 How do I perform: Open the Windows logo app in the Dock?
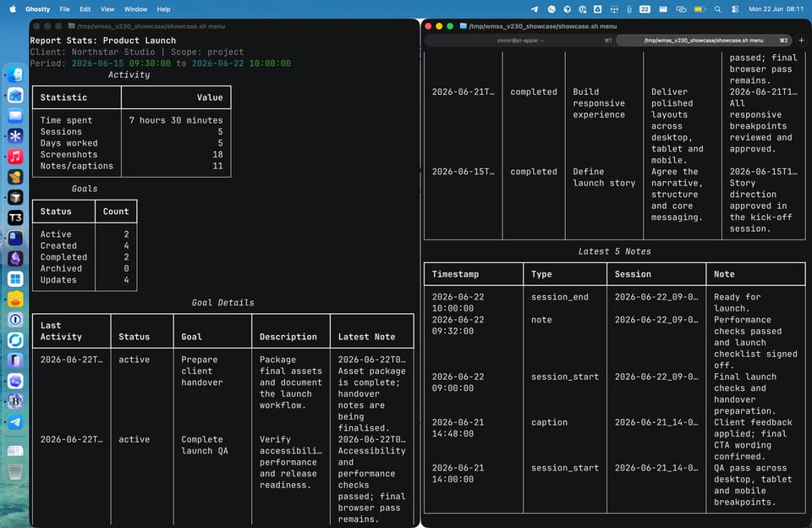[15, 278]
